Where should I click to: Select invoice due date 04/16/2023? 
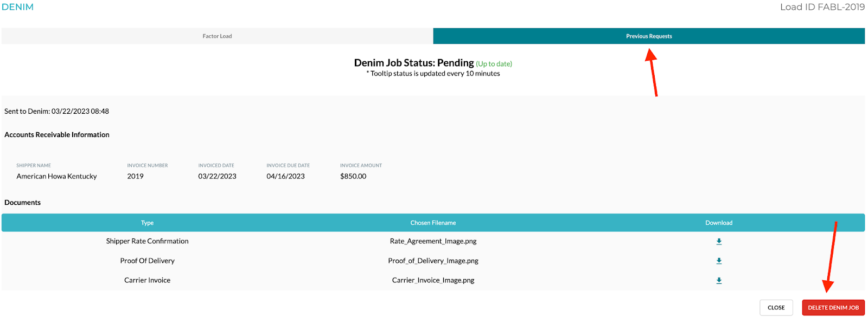[x=286, y=176]
